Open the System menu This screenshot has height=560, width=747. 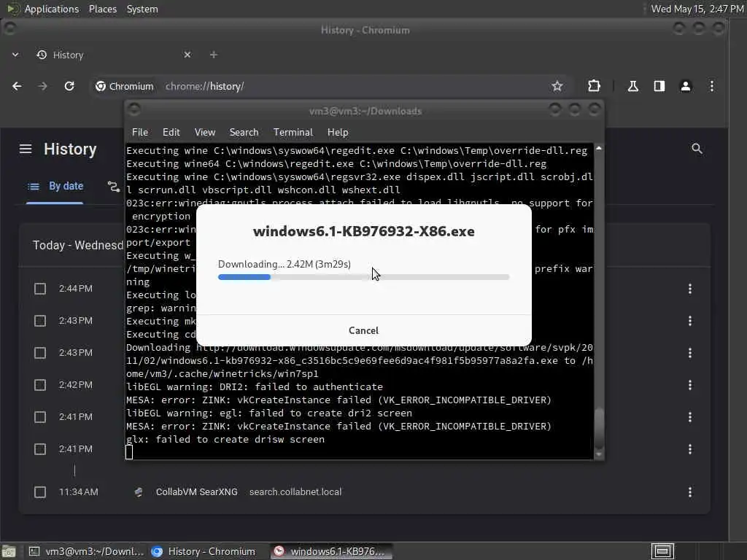[142, 9]
